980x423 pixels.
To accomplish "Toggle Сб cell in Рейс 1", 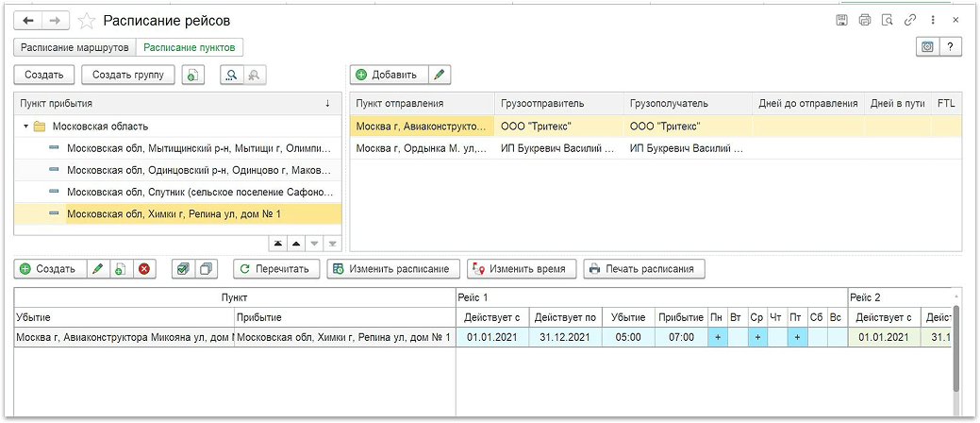I will (818, 337).
